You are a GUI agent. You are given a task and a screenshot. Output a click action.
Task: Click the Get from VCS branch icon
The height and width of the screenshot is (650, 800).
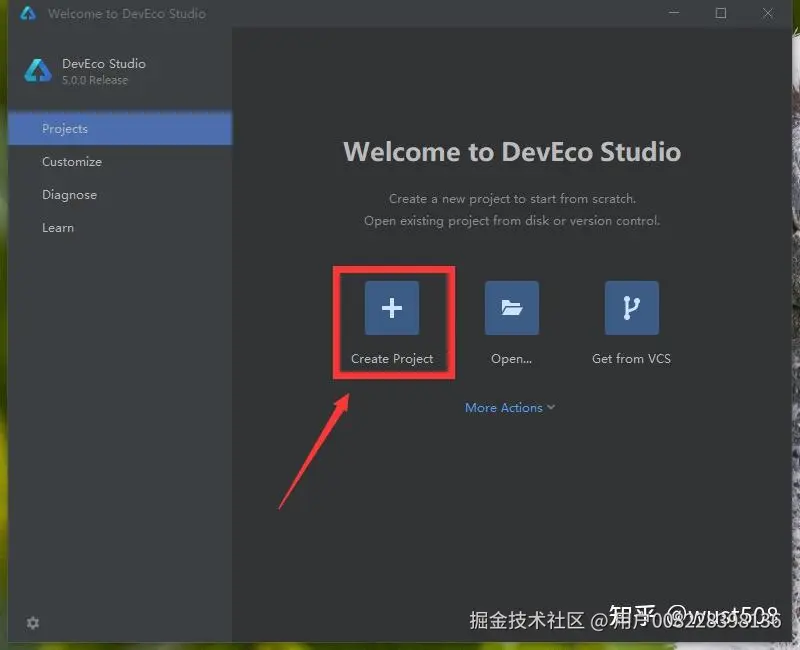coord(632,308)
